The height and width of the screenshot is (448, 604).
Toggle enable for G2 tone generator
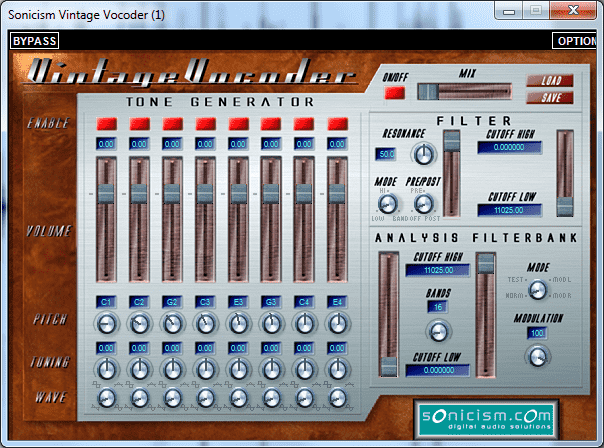point(173,124)
